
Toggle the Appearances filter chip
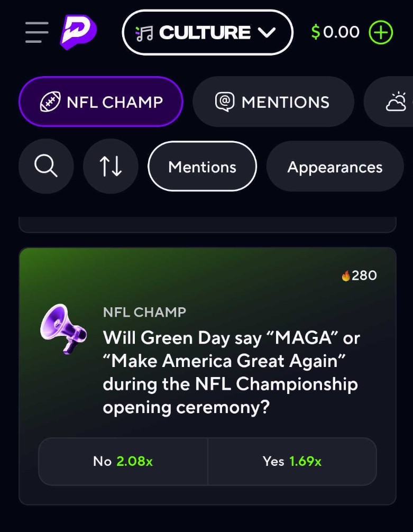pos(335,167)
